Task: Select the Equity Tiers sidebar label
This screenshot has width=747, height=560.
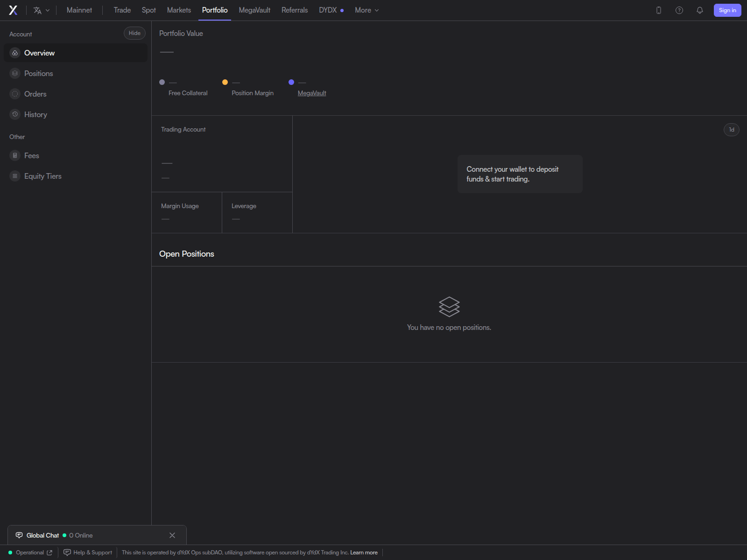Action: click(x=43, y=176)
